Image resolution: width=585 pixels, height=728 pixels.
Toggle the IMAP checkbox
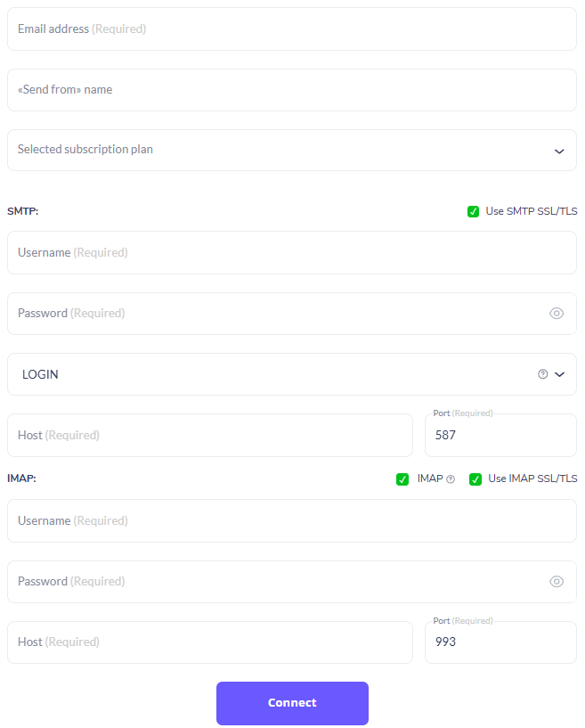pyautogui.click(x=402, y=479)
